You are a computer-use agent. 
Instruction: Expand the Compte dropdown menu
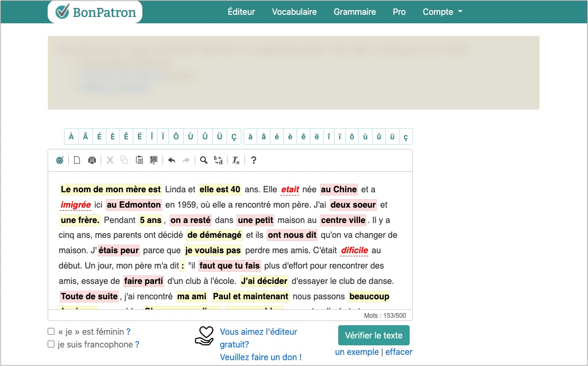point(442,12)
